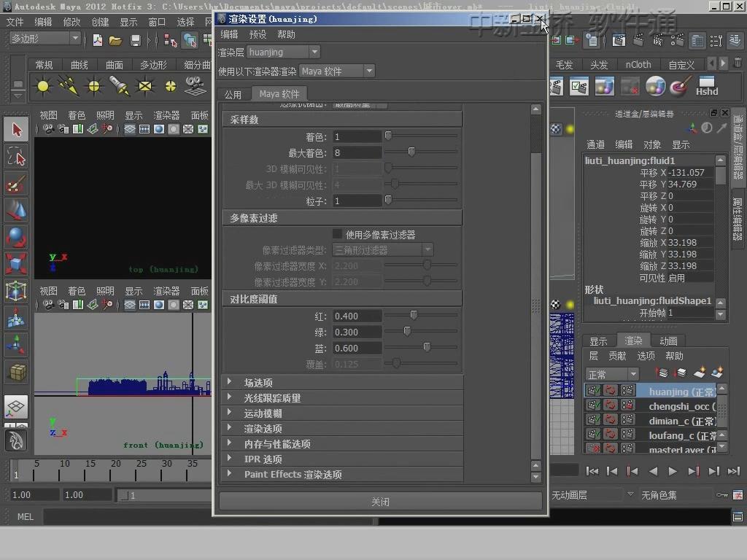Toggle renderable flag of dimian_c layer
Viewport: 747px width, 560px height.
593,420
